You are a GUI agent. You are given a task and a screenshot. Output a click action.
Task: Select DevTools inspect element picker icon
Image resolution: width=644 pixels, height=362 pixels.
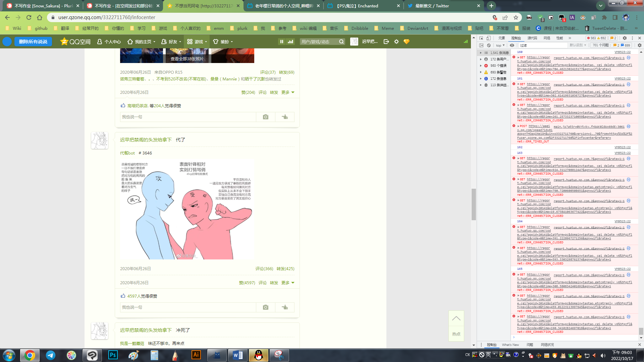481,38
